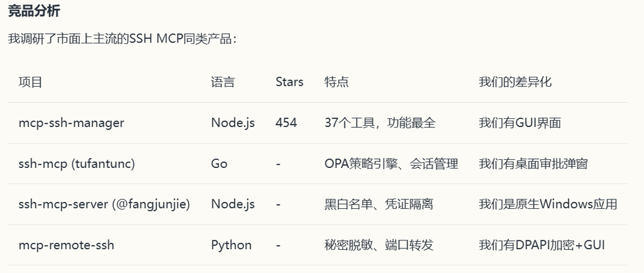The height and width of the screenshot is (273, 644).
Task: Click the cell '我们是原生Windows应用'
Action: [548, 204]
